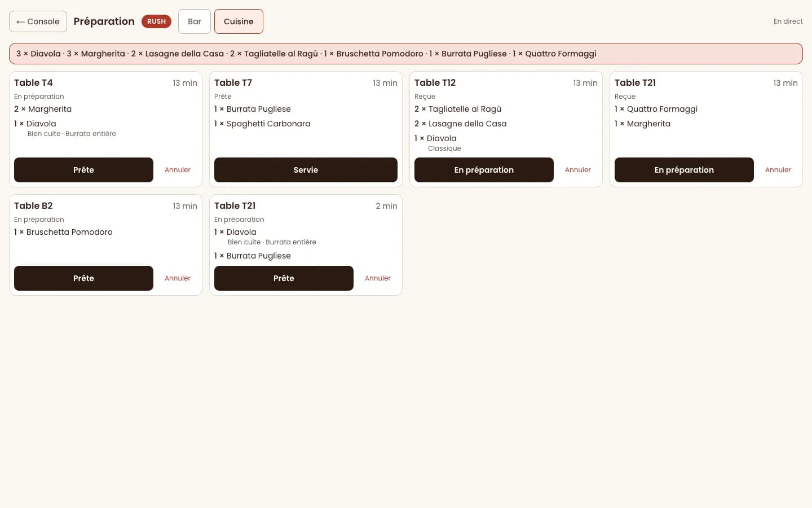Mark the 2 min Table T21 order Prête
812x508 pixels.
(284, 278)
